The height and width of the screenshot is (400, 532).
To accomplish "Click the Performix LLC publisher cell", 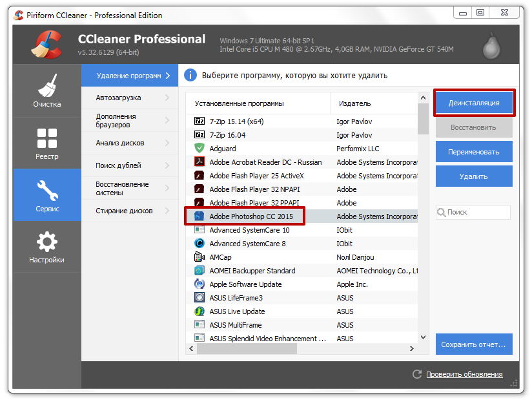I will [358, 149].
